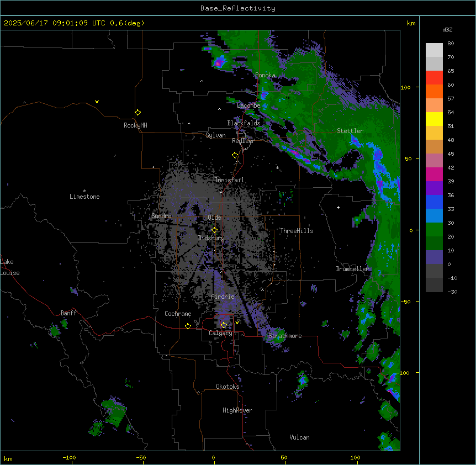This screenshot has height=465, width=476.
Task: Click the Base_Reflectivity title
Action: point(238,8)
